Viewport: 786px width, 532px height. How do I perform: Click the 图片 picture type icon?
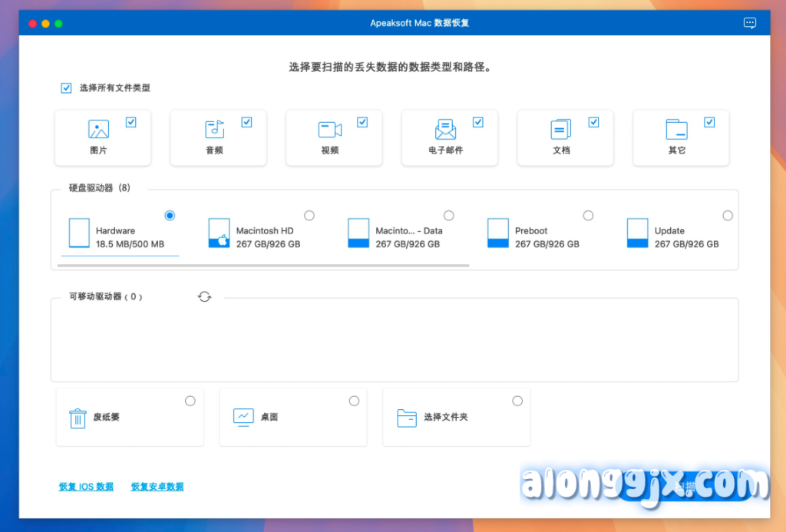(x=98, y=129)
